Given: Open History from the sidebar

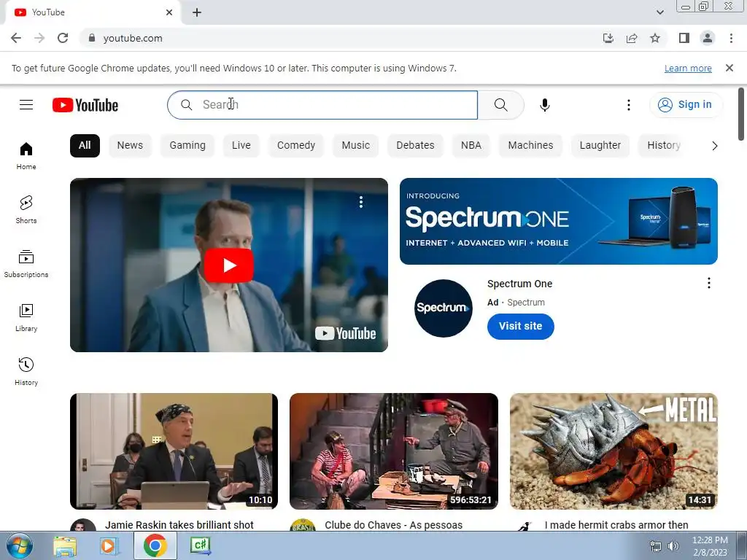Looking at the screenshot, I should tap(26, 371).
